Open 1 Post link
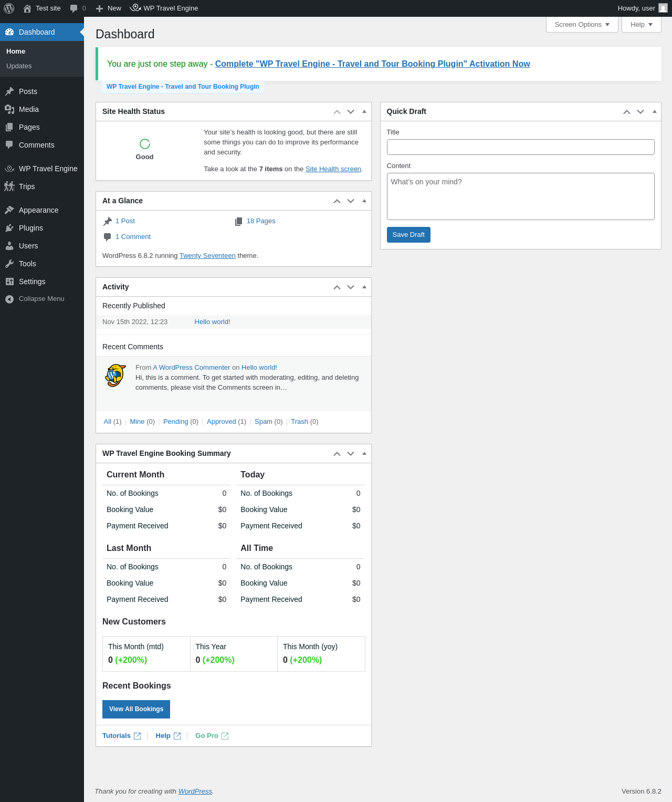Image resolution: width=672 pixels, height=802 pixels. (x=125, y=221)
